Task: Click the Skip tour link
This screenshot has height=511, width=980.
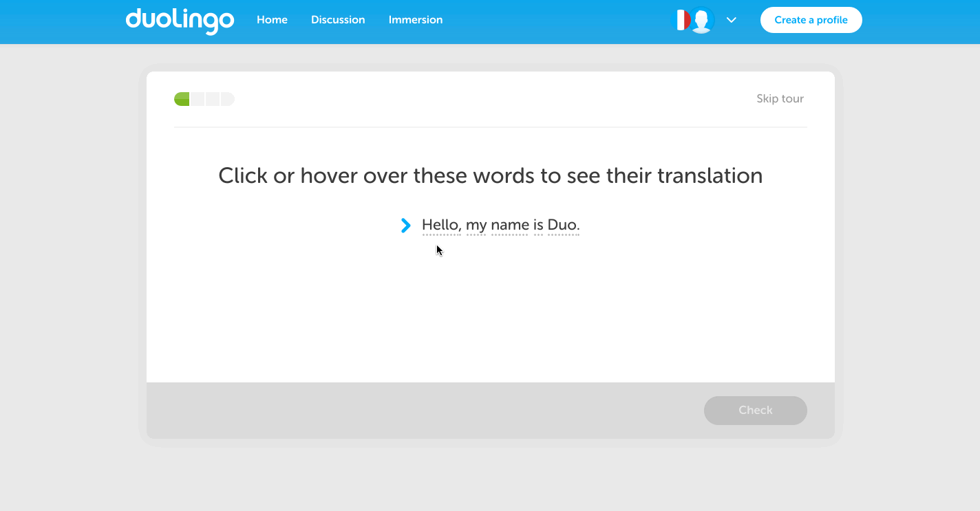Action: [780, 98]
